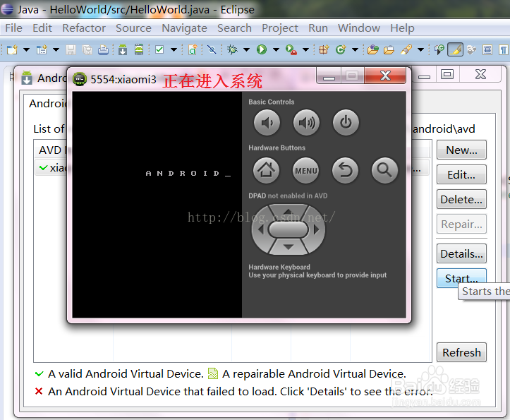Click the emulator Home hardware button
The image size is (510, 420).
coord(267,170)
